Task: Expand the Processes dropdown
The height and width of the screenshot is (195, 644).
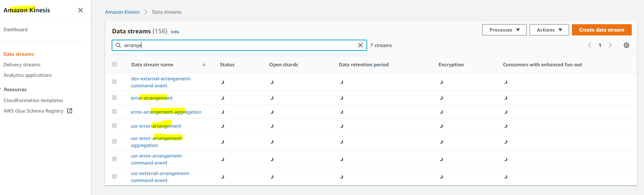Action: tap(504, 30)
